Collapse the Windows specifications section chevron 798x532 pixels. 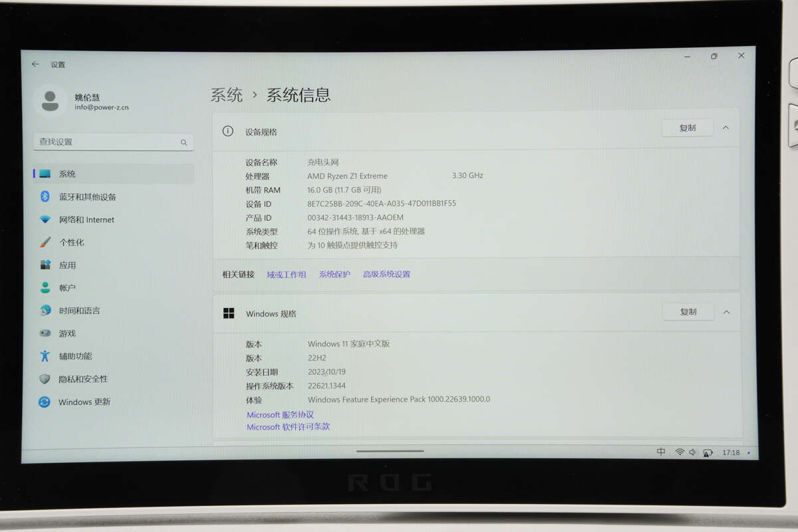pyautogui.click(x=726, y=312)
